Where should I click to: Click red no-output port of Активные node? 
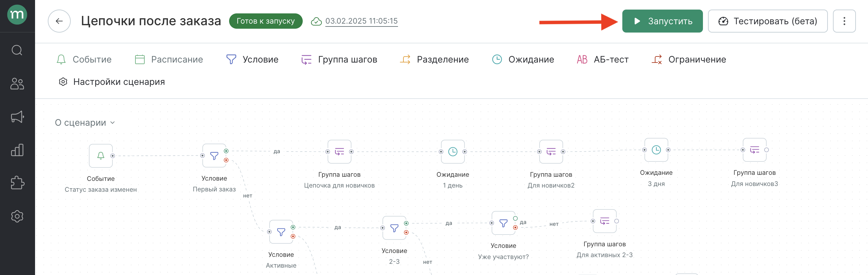coord(293,236)
